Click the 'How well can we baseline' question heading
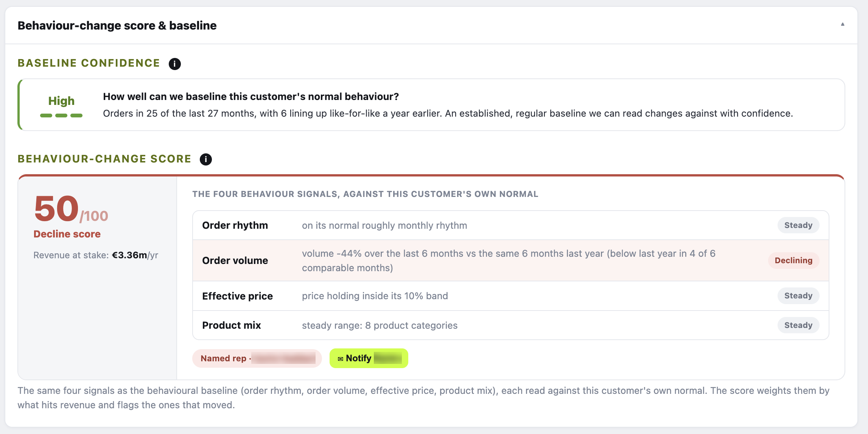The height and width of the screenshot is (434, 868). (251, 97)
